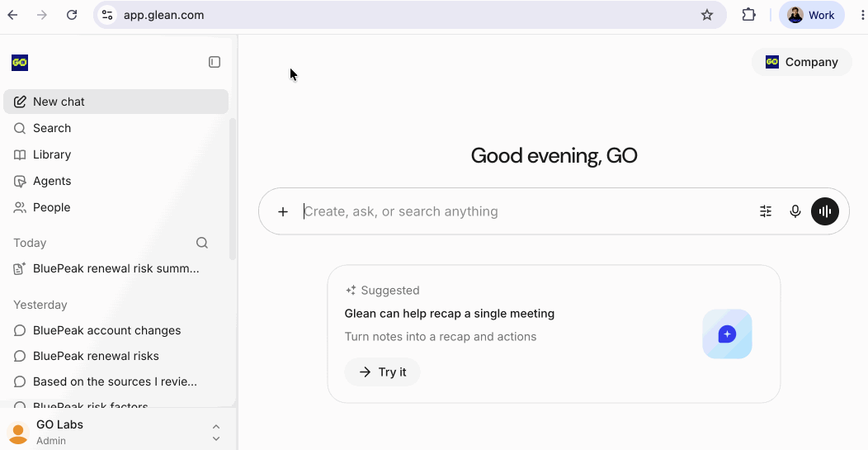Image resolution: width=868 pixels, height=450 pixels.
Task: Click the suggested meeting recap chat icon
Action: point(727,334)
